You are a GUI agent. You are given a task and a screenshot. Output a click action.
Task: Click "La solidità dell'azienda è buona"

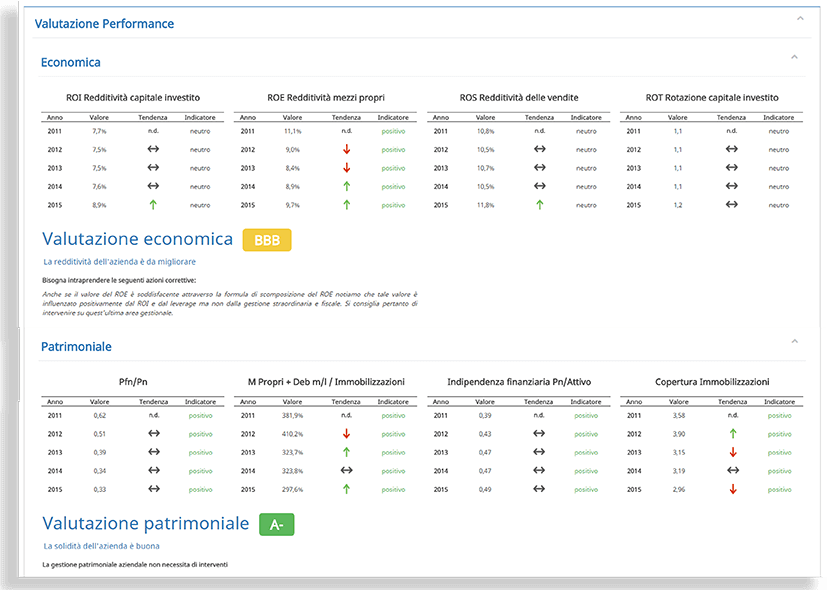click(101, 546)
